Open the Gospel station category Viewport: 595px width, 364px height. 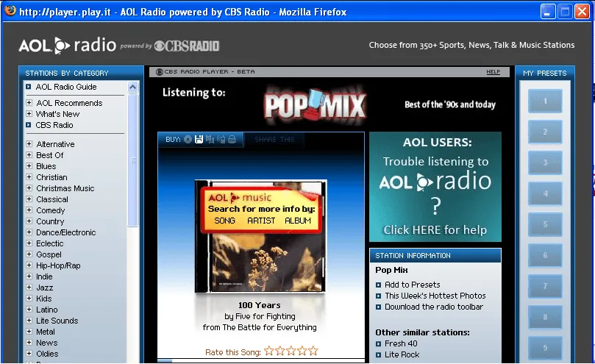pos(49,254)
